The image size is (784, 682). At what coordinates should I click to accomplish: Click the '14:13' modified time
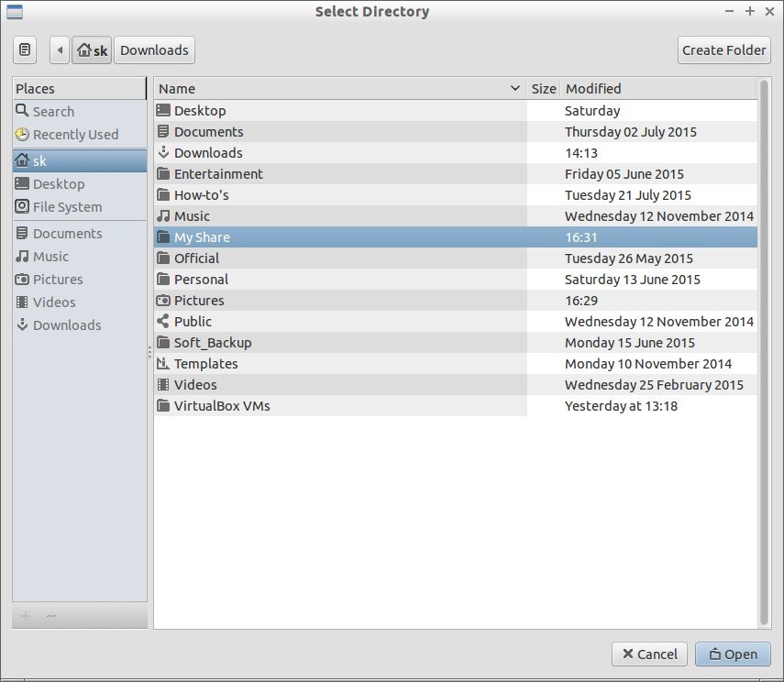pyautogui.click(x=581, y=153)
